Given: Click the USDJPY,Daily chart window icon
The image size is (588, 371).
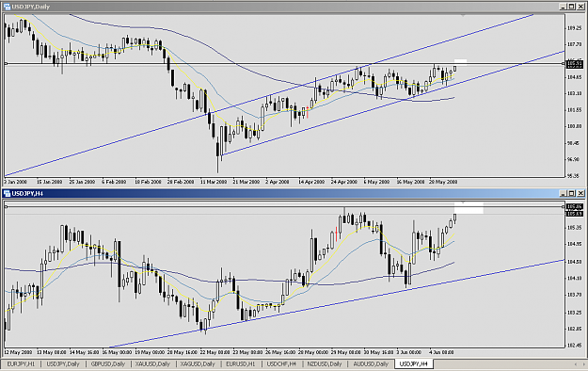Looking at the screenshot, I should 7,7.
